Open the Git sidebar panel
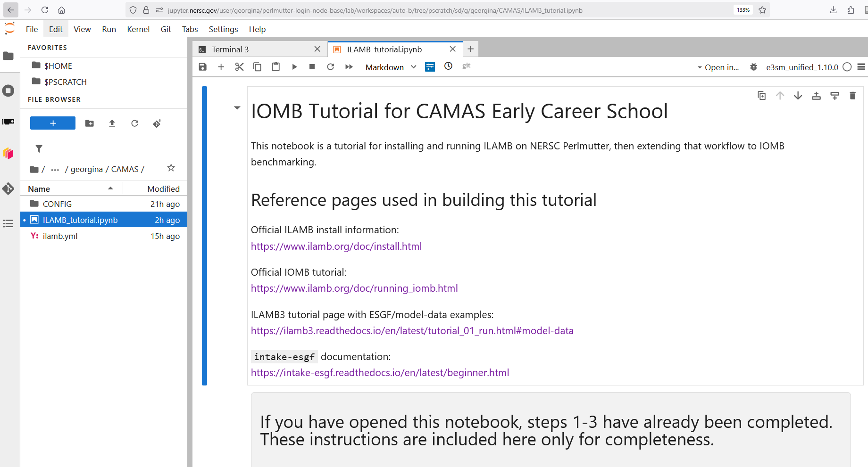 click(8, 188)
